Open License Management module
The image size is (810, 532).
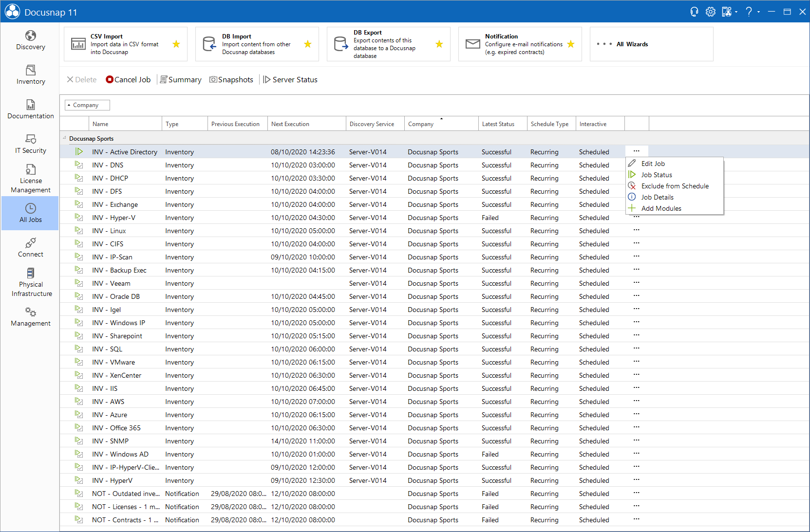pyautogui.click(x=30, y=179)
